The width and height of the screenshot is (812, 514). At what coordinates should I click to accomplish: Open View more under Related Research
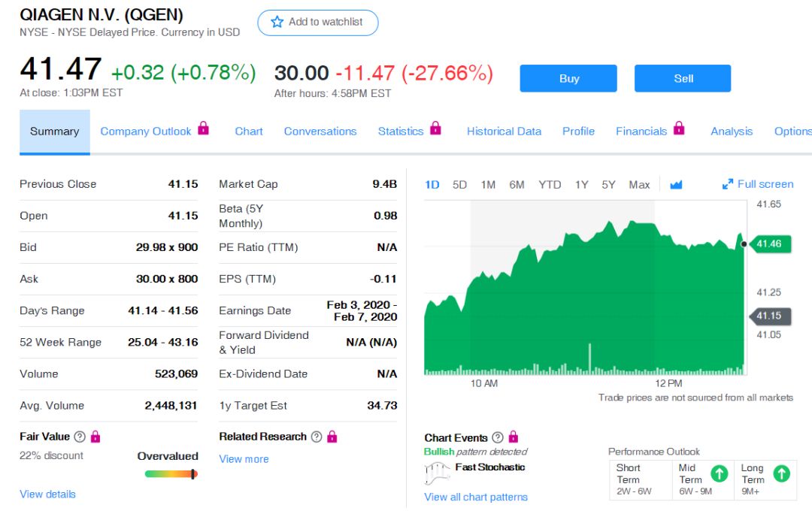pos(244,459)
